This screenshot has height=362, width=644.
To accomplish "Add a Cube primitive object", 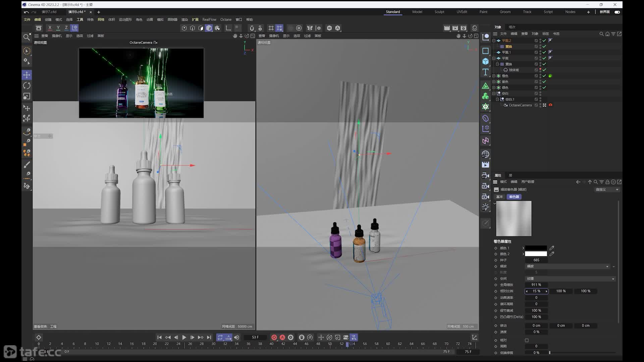I will (x=485, y=61).
